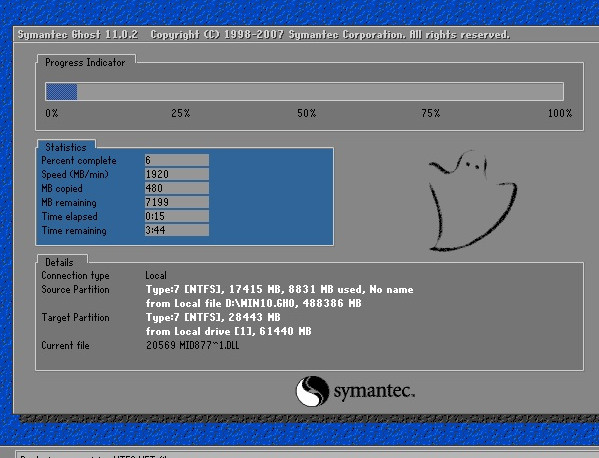Click the Symantec yin-yang logo
The height and width of the screenshot is (458, 599).
(312, 391)
